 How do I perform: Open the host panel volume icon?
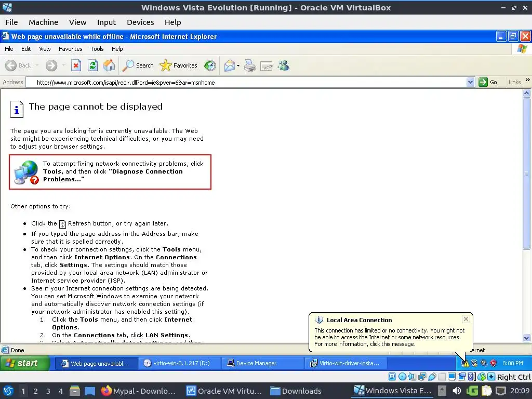[x=457, y=391]
